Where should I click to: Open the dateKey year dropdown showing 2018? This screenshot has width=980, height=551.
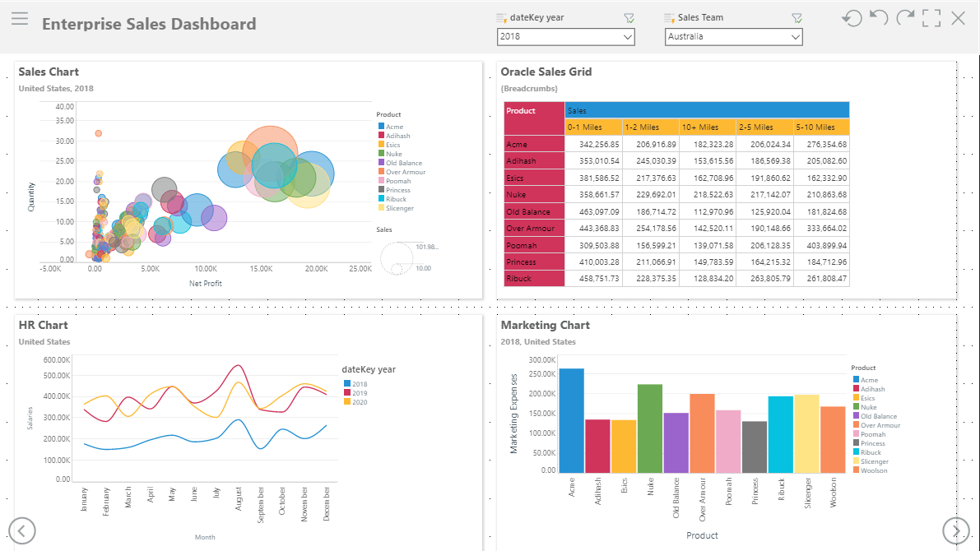[x=565, y=37]
